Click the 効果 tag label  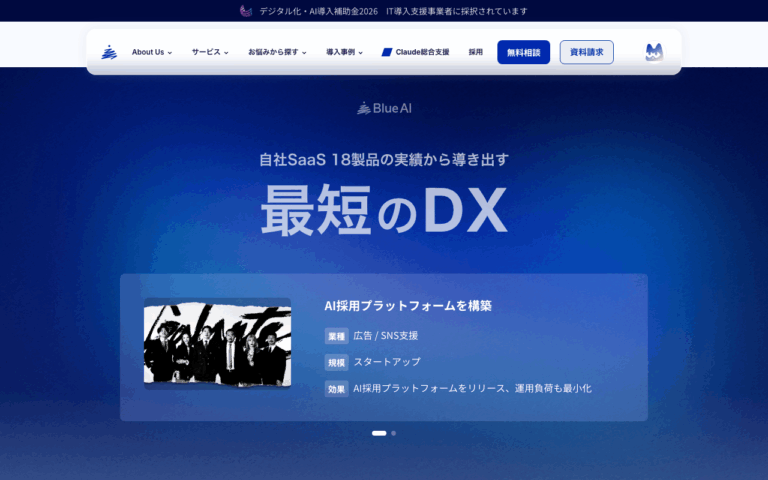(336, 389)
